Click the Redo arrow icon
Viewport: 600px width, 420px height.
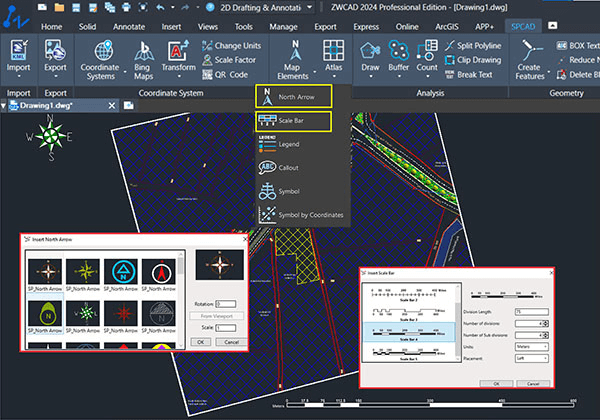click(x=185, y=7)
